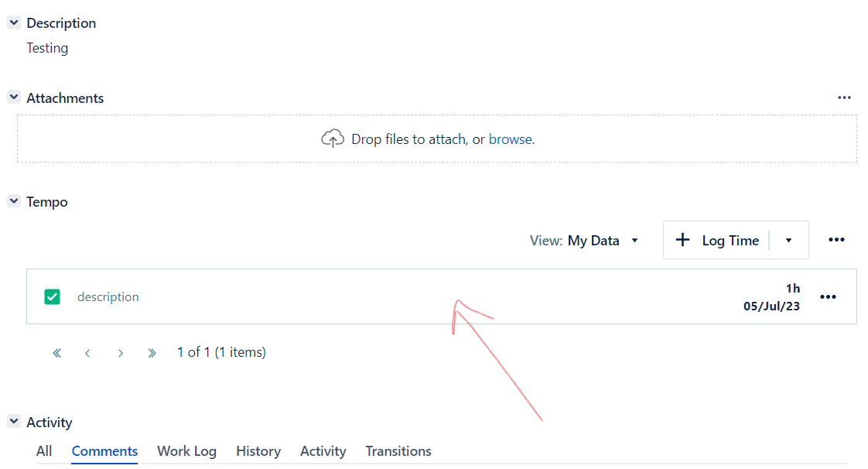Open the Attachments more options ellipsis
This screenshot has width=868, height=469.
[844, 98]
